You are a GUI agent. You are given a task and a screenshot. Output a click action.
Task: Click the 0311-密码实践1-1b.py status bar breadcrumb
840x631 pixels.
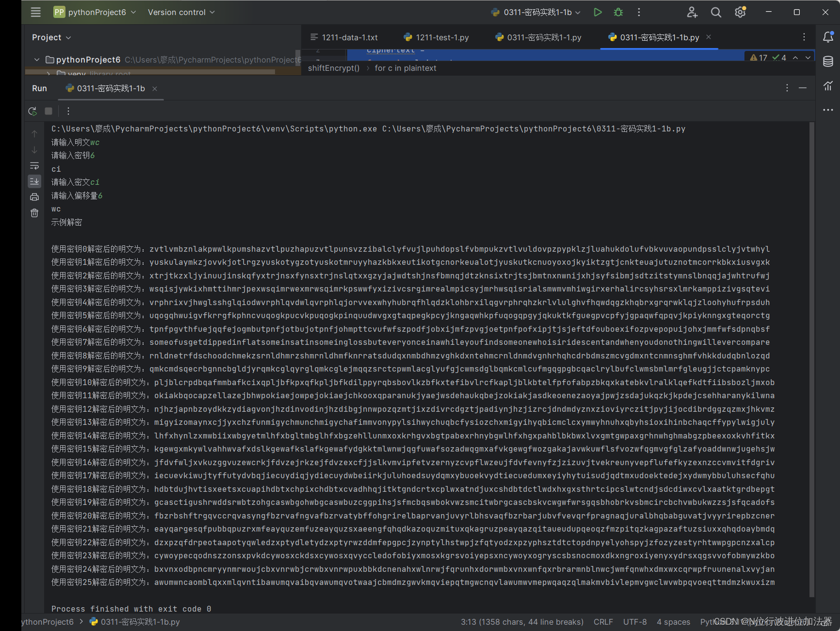tap(135, 622)
